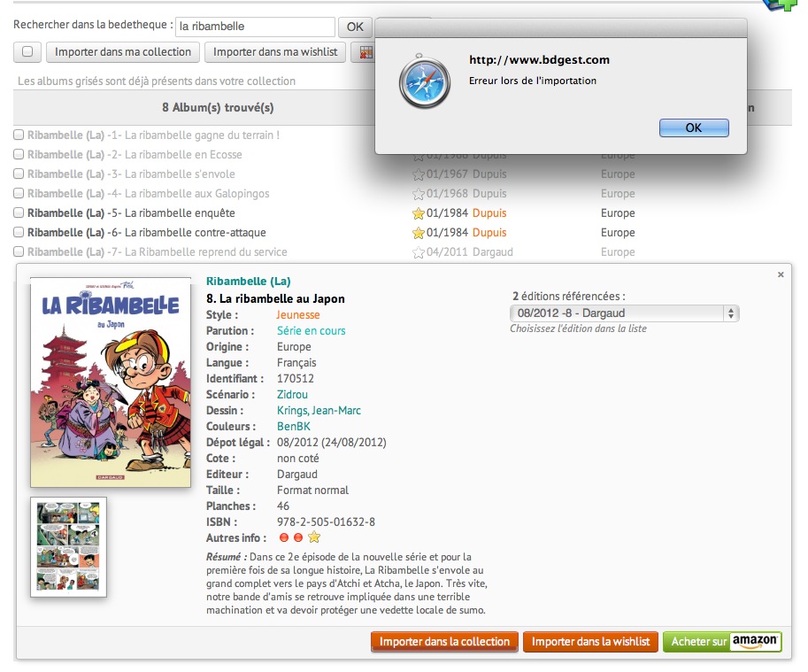This screenshot has height=672, width=808.
Task: Click the search field containing la ribambelle
Action: pos(255,27)
